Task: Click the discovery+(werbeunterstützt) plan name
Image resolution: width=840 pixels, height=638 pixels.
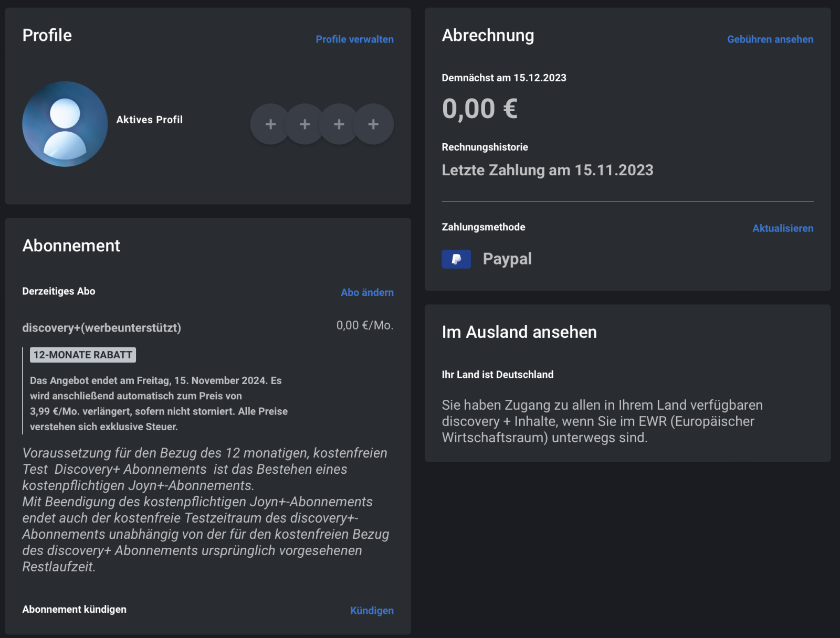Action: [x=101, y=328]
